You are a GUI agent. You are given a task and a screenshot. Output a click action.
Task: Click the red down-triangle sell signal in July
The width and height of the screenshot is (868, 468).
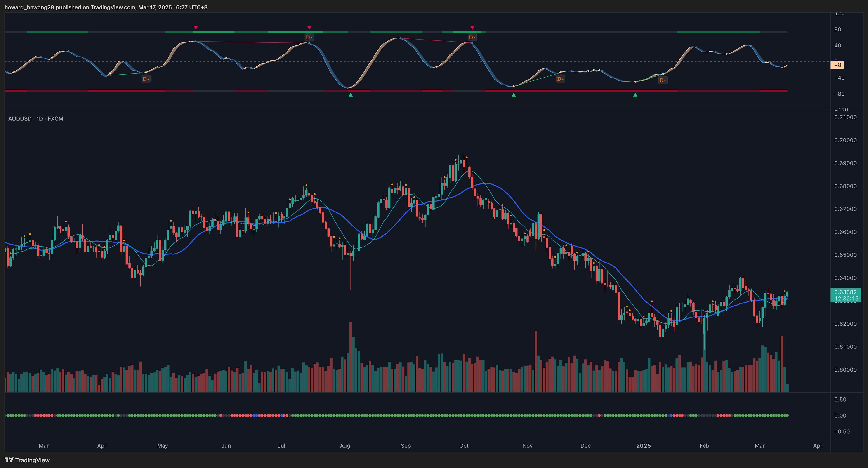(x=309, y=28)
